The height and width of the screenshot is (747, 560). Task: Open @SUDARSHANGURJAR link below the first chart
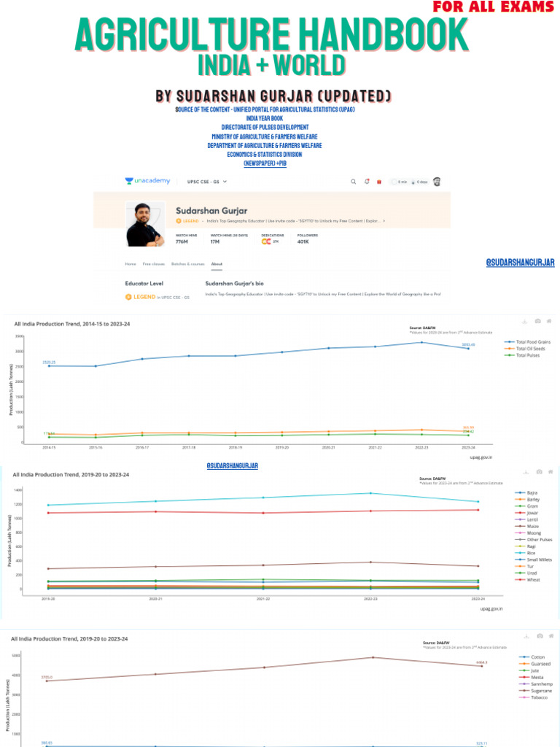pyautogui.click(x=233, y=466)
